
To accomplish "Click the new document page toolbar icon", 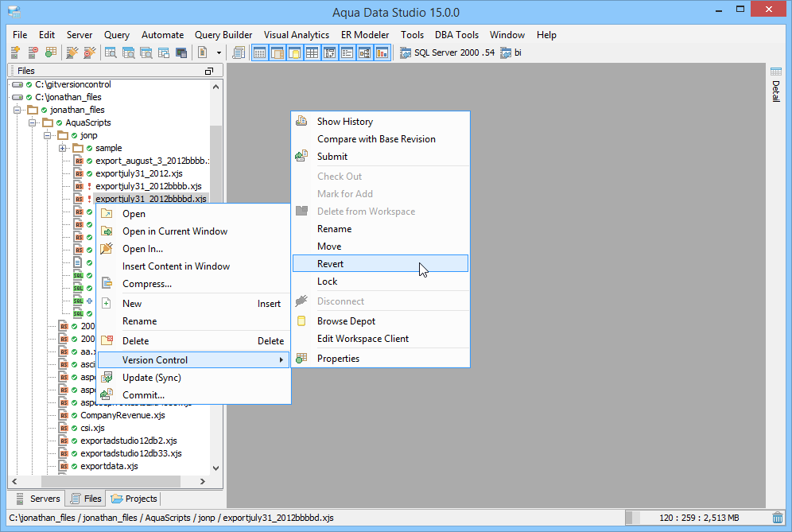I will [x=203, y=52].
